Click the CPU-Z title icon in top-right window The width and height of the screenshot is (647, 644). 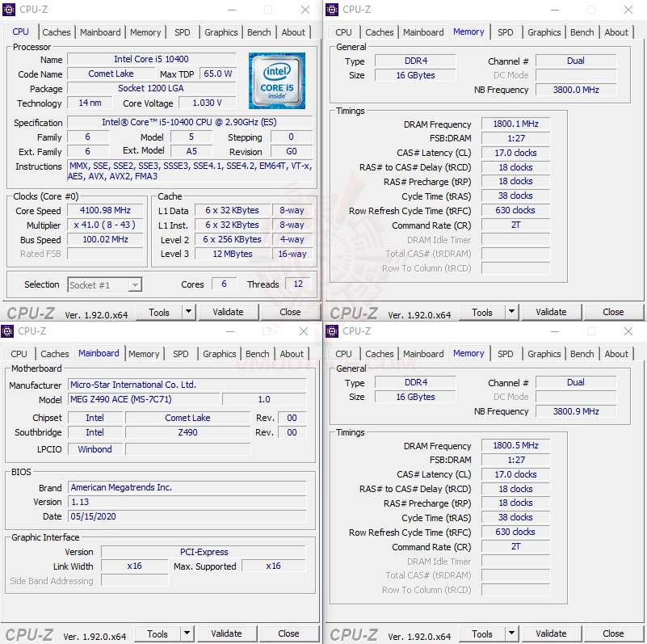(332, 9)
